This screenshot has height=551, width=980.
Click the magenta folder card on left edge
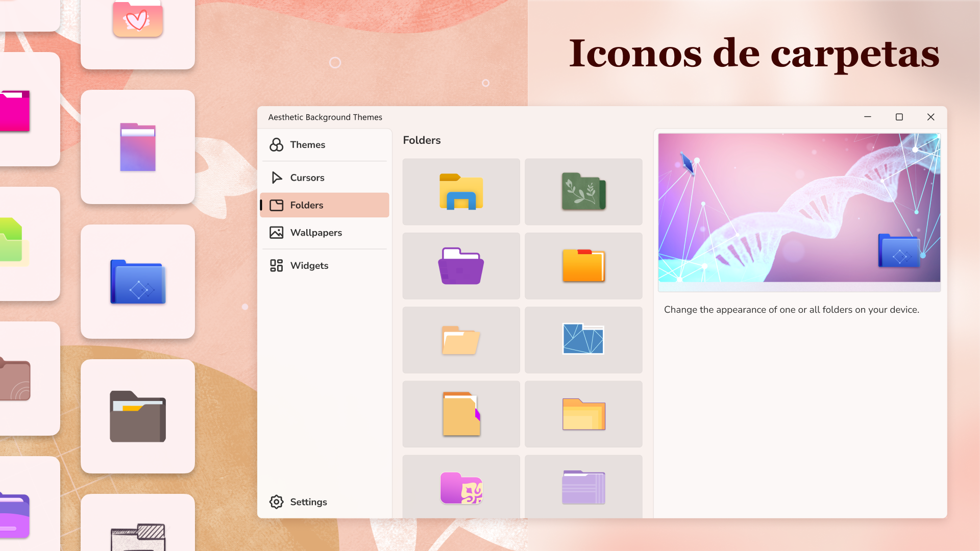30,109
